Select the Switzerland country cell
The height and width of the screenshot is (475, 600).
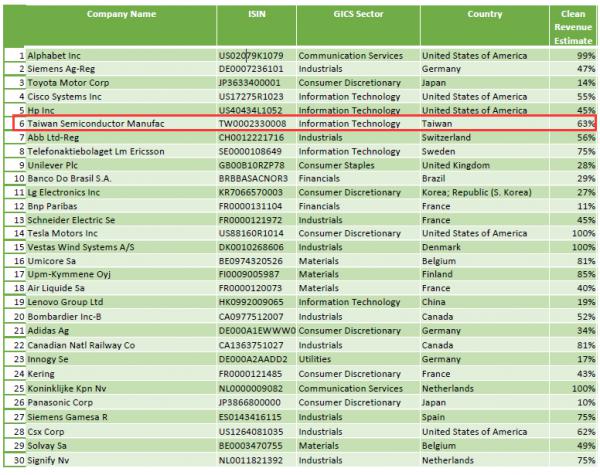click(484, 137)
